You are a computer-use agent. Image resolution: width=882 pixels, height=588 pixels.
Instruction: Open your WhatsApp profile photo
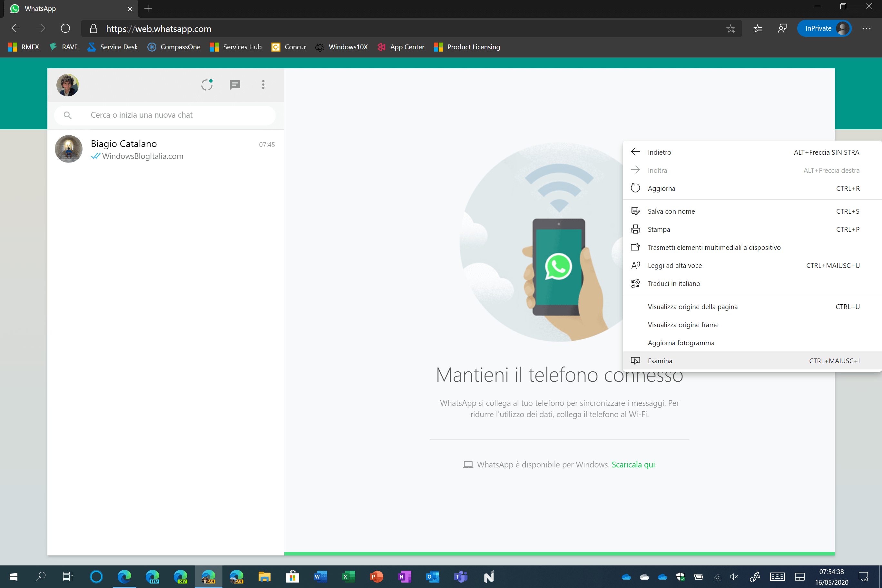click(67, 85)
